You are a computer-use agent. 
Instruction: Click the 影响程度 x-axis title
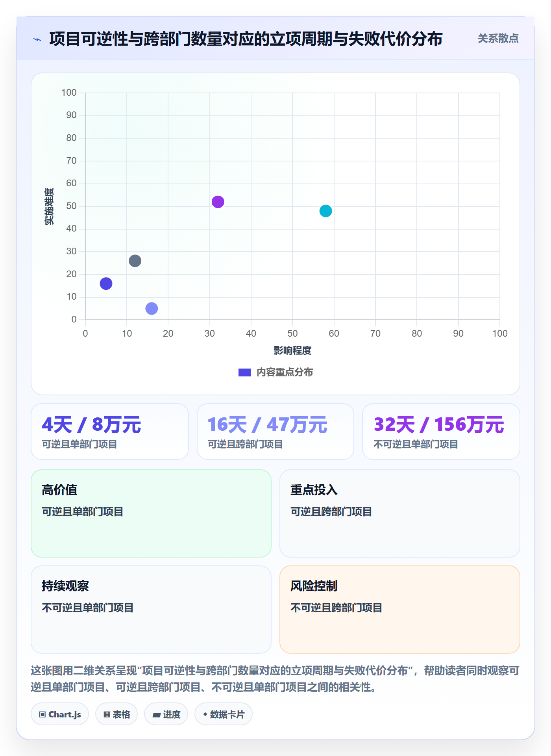pos(292,350)
